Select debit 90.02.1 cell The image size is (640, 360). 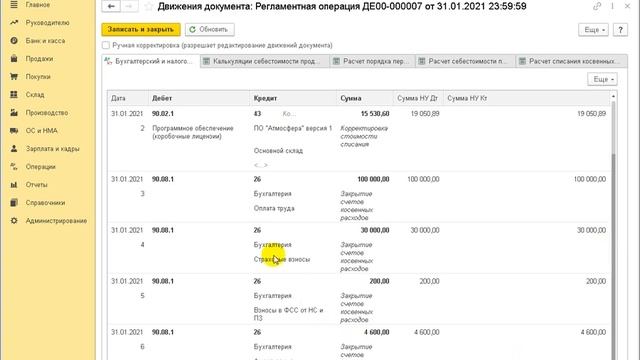pyautogui.click(x=163, y=114)
